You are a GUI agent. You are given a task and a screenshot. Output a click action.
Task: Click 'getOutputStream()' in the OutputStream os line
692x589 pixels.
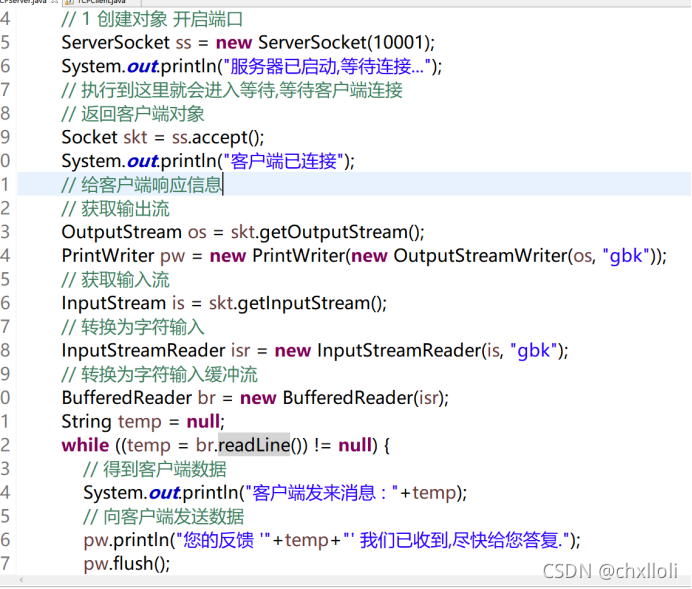pyautogui.click(x=339, y=232)
